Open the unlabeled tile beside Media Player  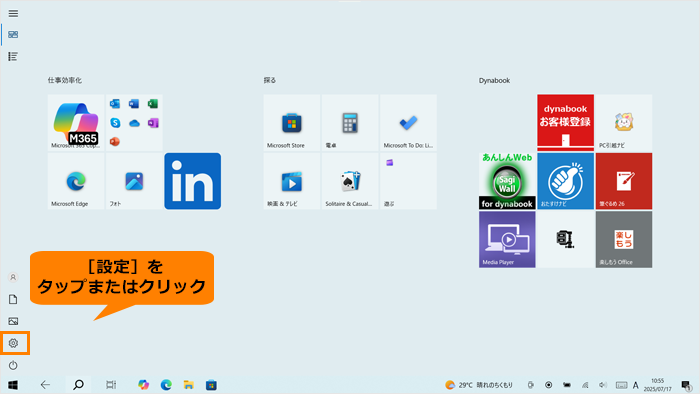coord(566,240)
